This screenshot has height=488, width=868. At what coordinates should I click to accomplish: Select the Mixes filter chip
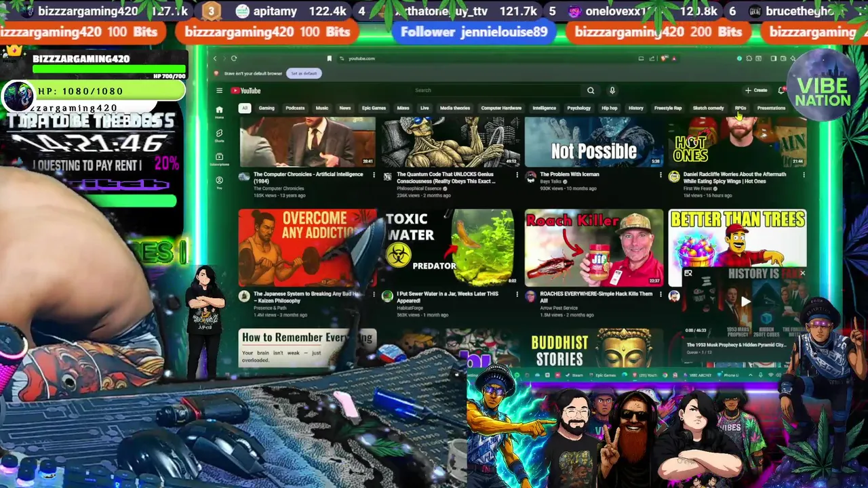(403, 108)
